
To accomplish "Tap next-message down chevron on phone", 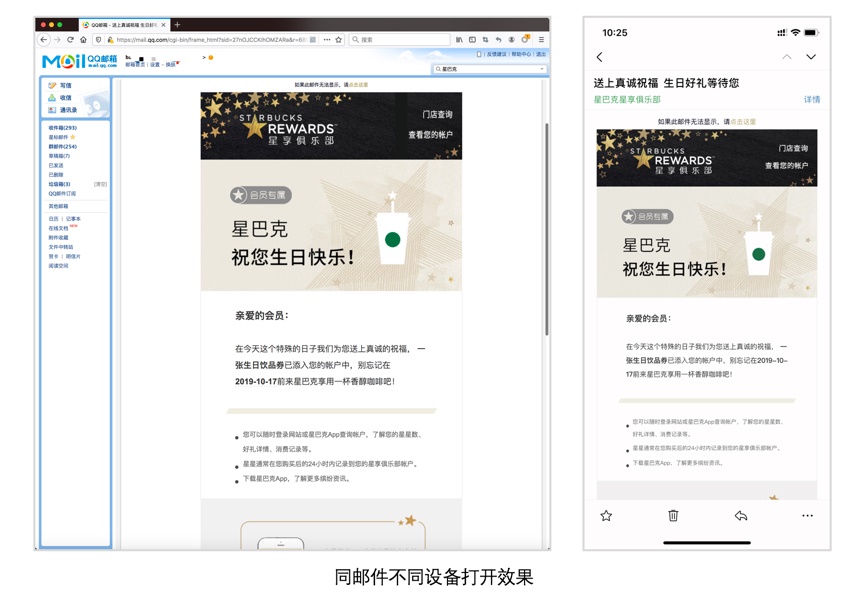I will click(811, 56).
